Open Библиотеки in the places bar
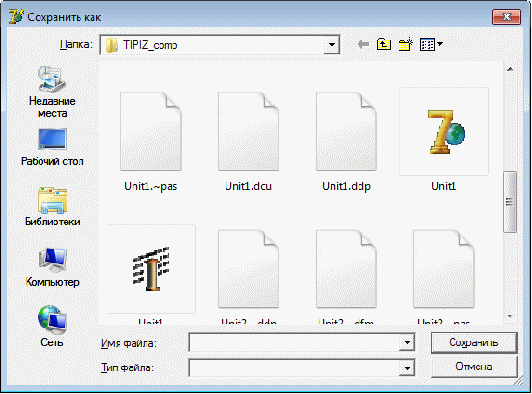Image resolution: width=532 pixels, height=394 pixels. [x=52, y=207]
